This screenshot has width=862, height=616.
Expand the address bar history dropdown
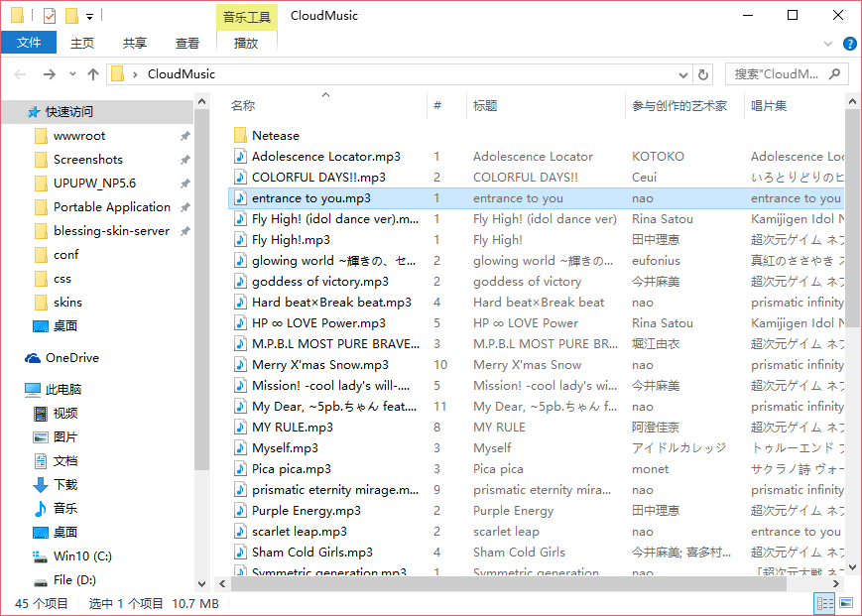[x=682, y=74]
